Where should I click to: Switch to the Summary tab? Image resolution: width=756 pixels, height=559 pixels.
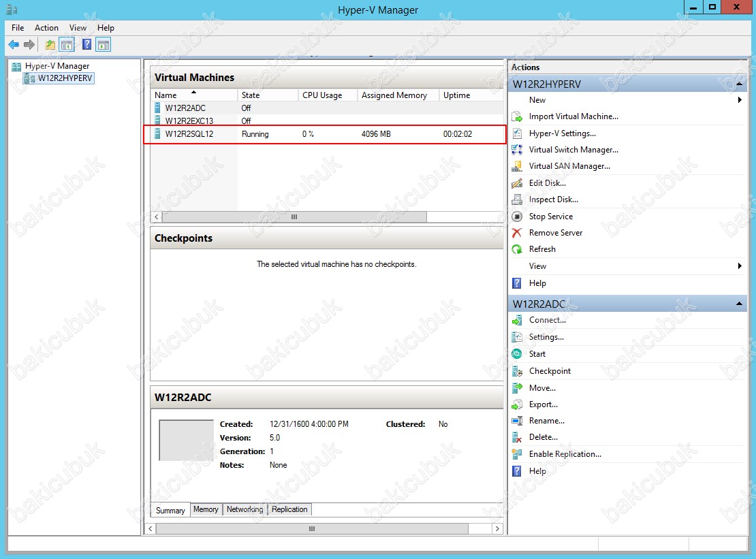(x=171, y=511)
